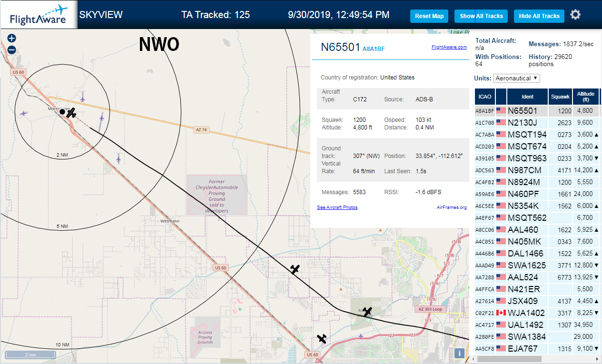Click the AZ 74 highway shield
This screenshot has width=602, height=364.
(202, 129)
